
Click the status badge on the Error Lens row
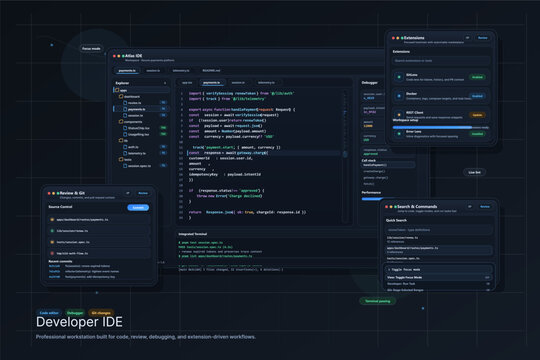[x=477, y=134]
